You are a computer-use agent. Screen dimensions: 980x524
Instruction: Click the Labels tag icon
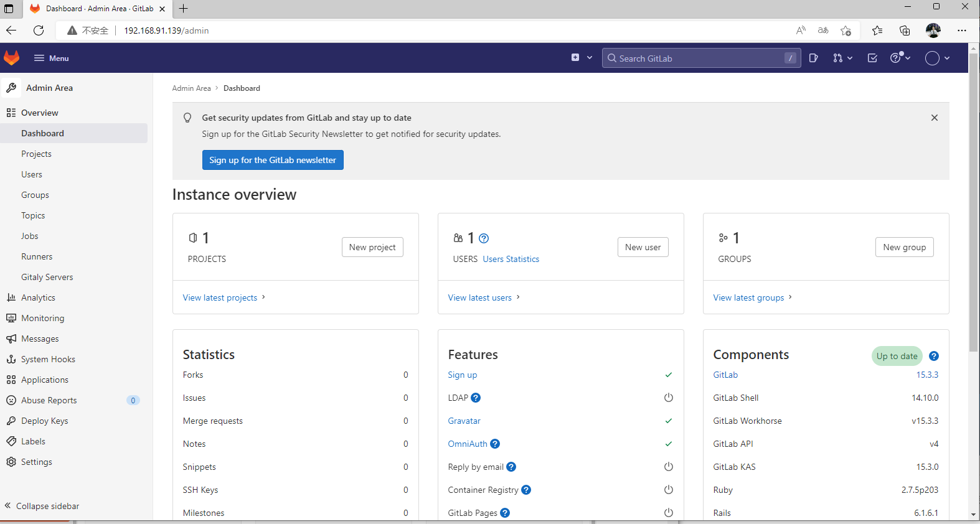tap(11, 441)
